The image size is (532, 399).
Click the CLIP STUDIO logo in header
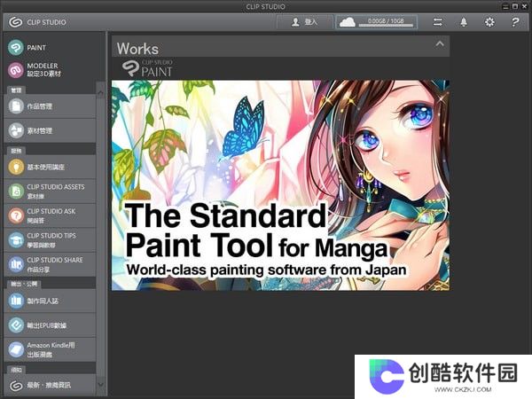click(37, 22)
